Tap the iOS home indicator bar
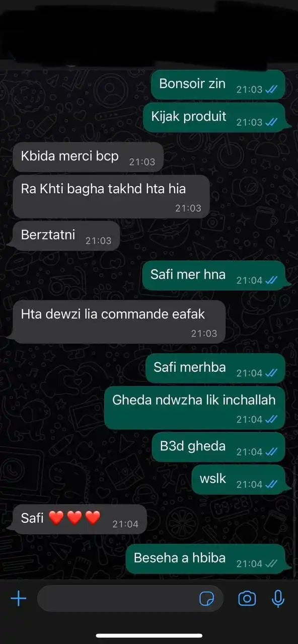 (149, 635)
